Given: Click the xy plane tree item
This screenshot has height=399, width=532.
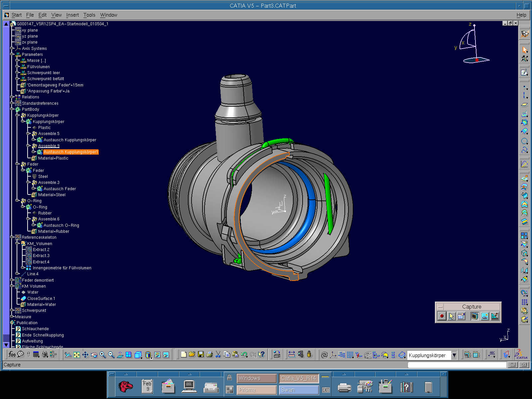Looking at the screenshot, I should [30, 30].
